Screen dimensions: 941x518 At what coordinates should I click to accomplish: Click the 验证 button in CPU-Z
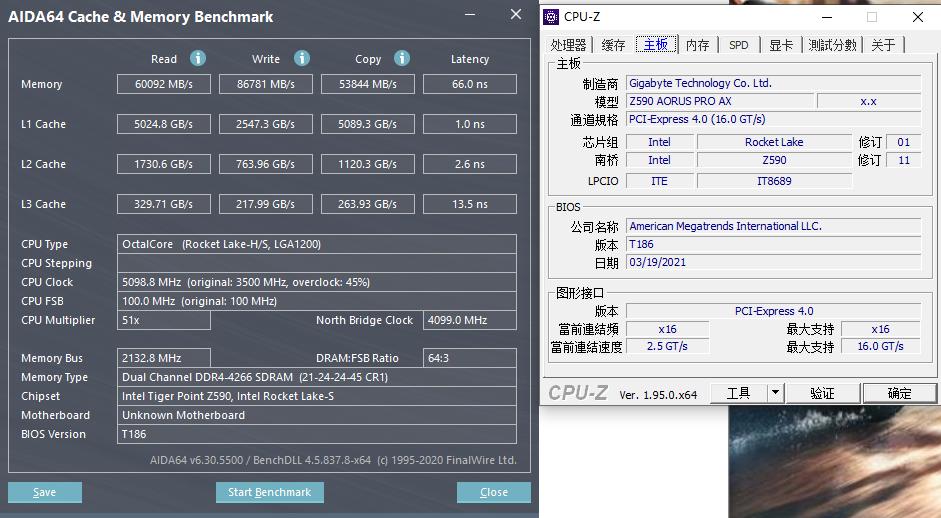tap(822, 393)
